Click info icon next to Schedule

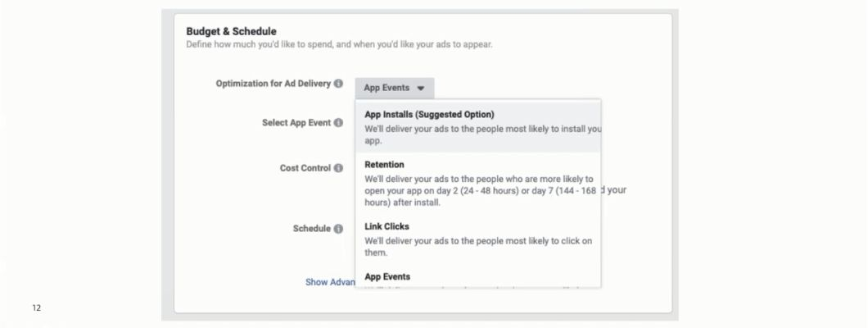(x=338, y=229)
